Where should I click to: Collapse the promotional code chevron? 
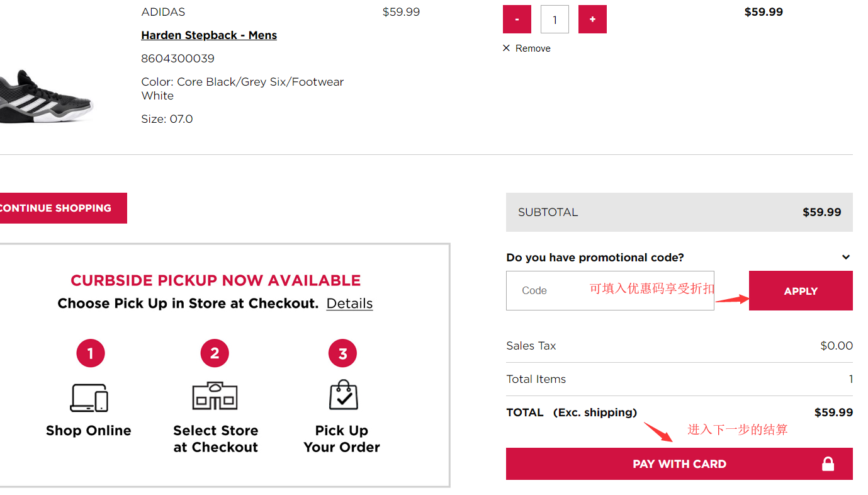[846, 257]
